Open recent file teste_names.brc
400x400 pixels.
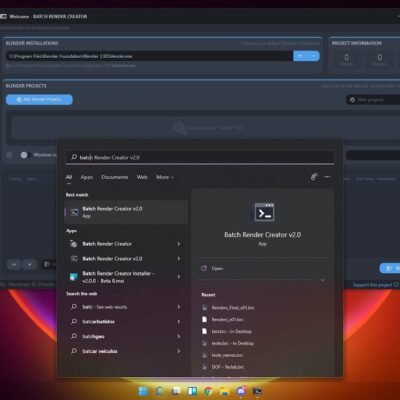pyautogui.click(x=227, y=355)
